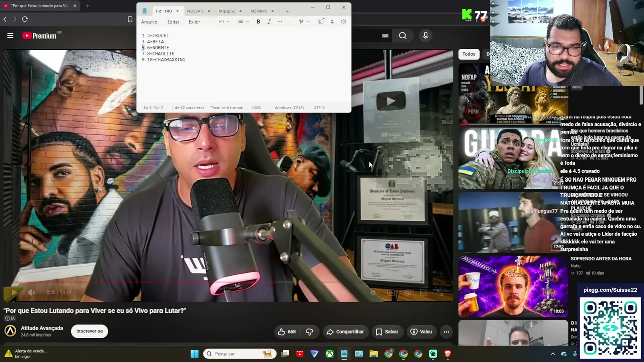Open Task View on the taskbar
The width and height of the screenshot is (644, 362).
285,354
